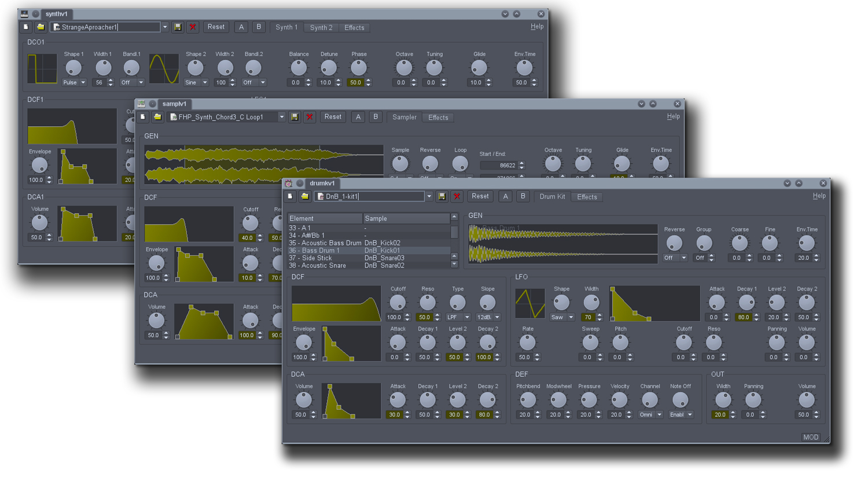Image resolution: width=868 pixels, height=481 pixels.
Task: Click the red delete preset icon in samplv1
Action: (x=310, y=118)
